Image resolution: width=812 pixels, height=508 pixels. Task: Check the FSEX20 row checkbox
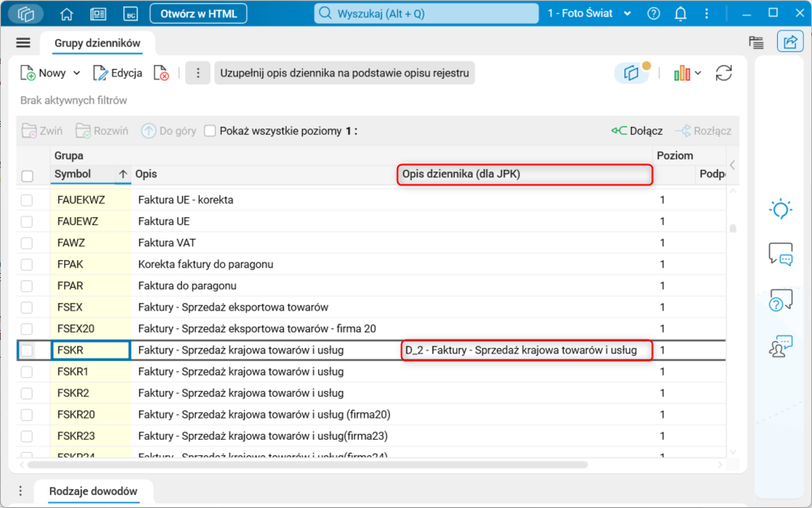[x=27, y=328]
